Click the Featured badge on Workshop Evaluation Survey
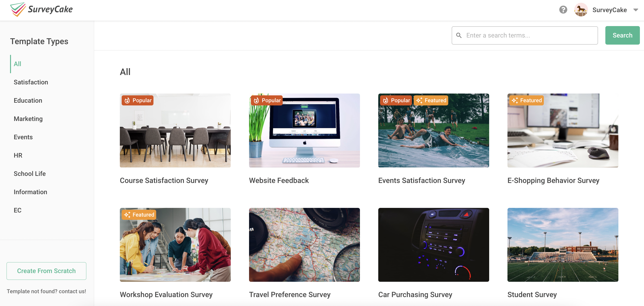Viewport: 644px width, 306px height. (139, 215)
